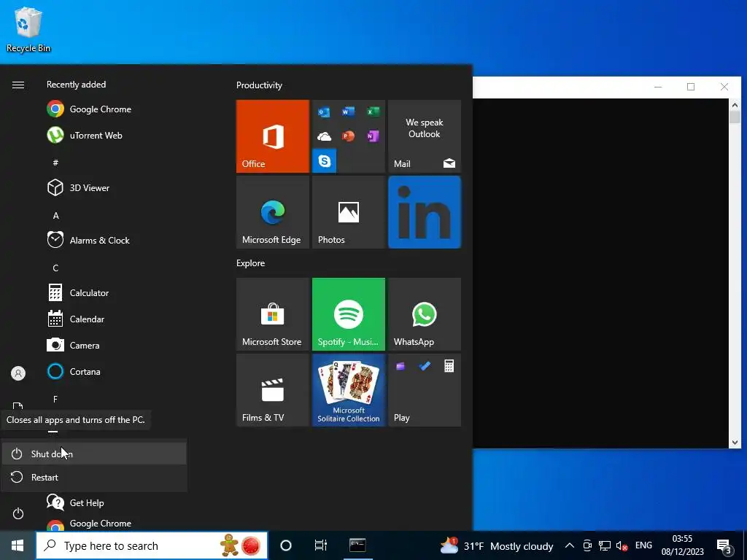Open notification Action Center
This screenshot has width=747, height=560.
[x=724, y=545]
